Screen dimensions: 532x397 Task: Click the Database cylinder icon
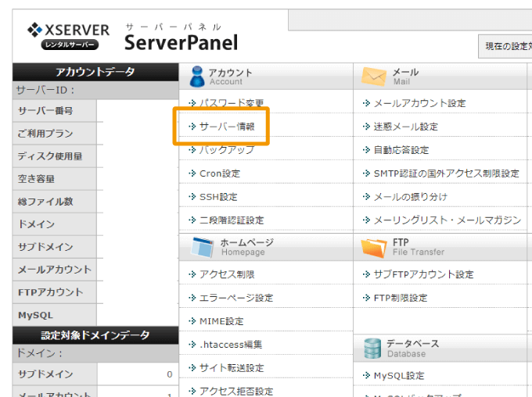point(373,349)
